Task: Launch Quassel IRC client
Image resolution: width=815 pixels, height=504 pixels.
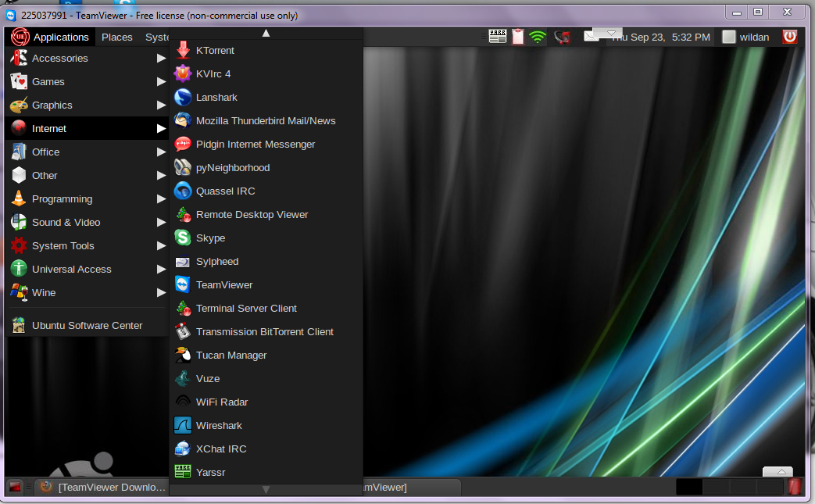Action: click(x=266, y=191)
